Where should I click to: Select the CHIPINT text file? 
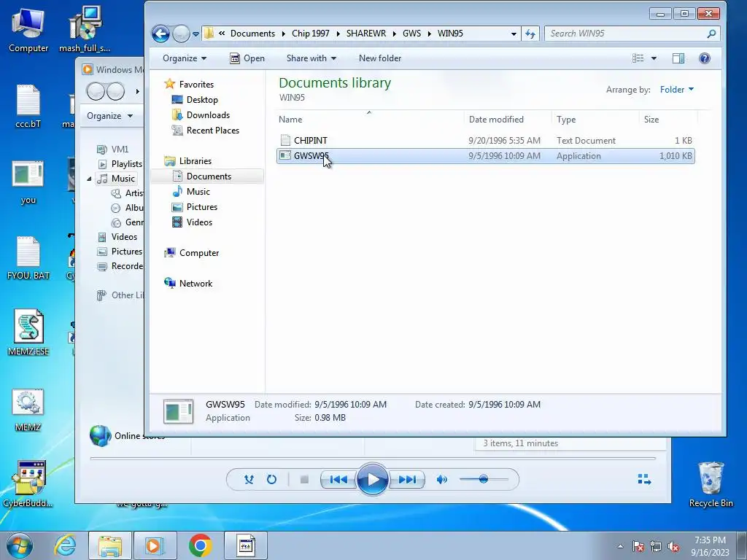[x=485, y=141]
